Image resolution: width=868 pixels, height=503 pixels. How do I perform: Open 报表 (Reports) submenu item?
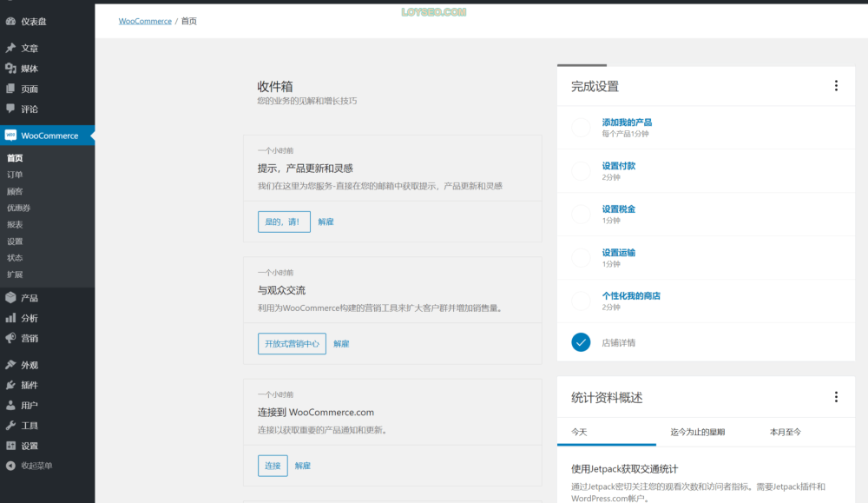(15, 224)
